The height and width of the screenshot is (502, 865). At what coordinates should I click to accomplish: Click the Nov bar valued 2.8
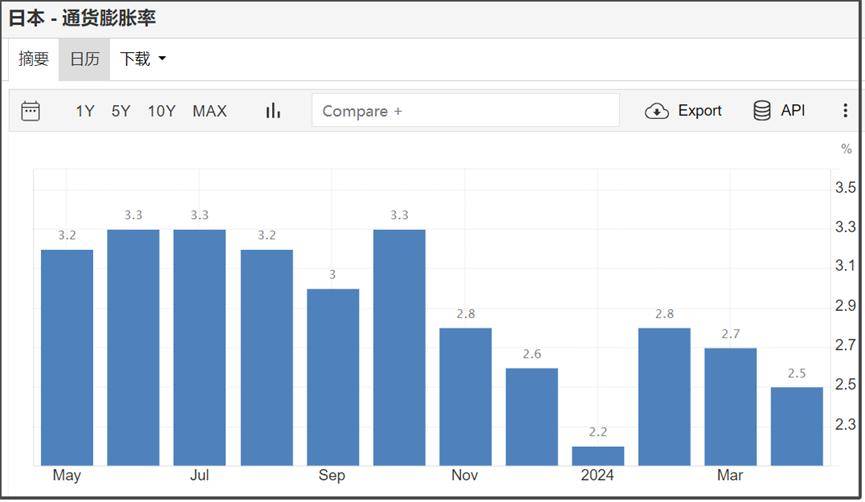[x=466, y=397]
